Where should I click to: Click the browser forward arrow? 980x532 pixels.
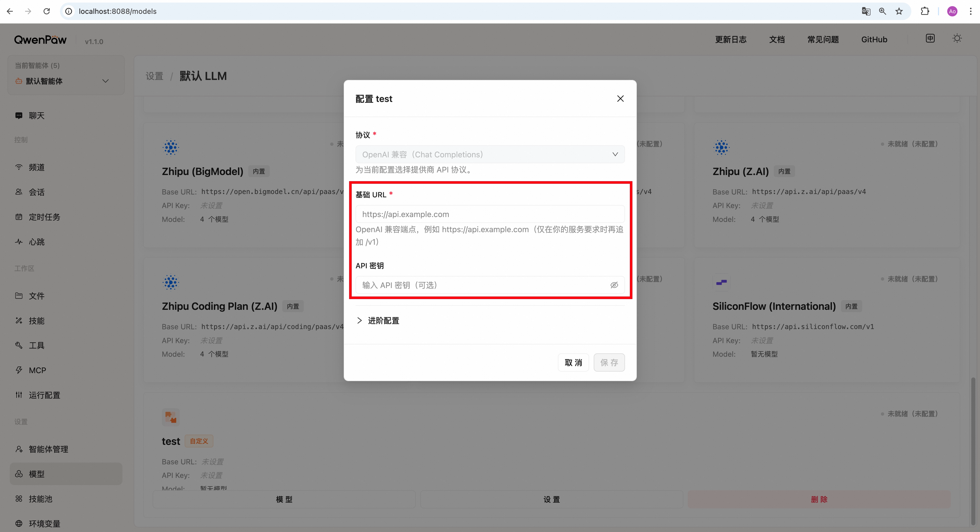[x=28, y=12]
